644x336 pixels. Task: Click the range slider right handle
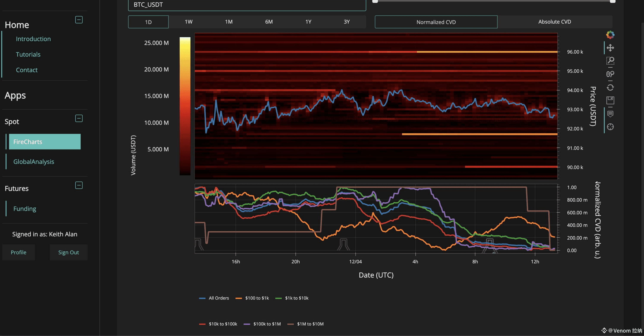pyautogui.click(x=612, y=1)
